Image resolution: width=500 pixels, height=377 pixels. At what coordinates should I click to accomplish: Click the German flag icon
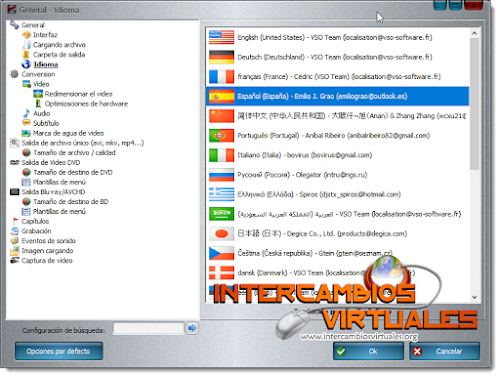pos(221,57)
